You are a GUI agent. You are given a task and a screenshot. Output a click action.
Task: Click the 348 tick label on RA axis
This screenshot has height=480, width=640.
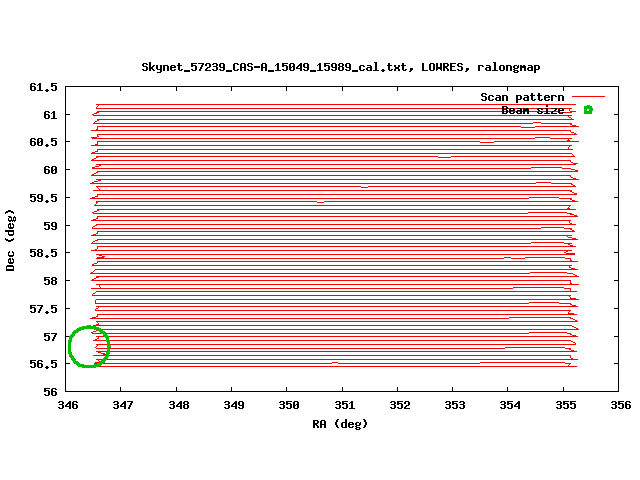178,405
